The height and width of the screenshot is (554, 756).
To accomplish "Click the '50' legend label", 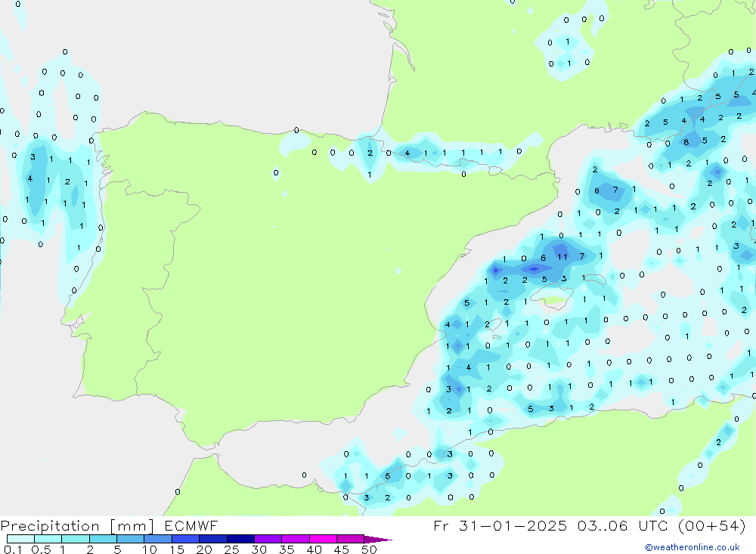I will 369,549.
